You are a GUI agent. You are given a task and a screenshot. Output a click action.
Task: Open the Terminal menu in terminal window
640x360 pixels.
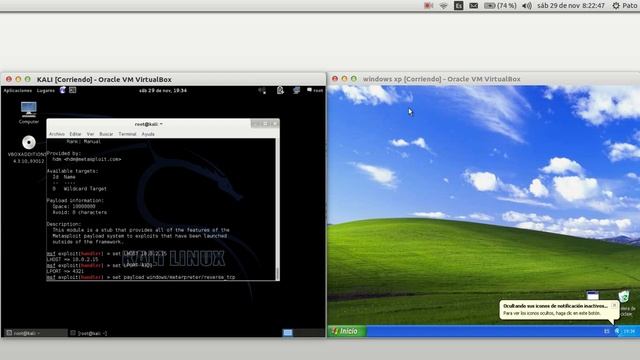127,134
